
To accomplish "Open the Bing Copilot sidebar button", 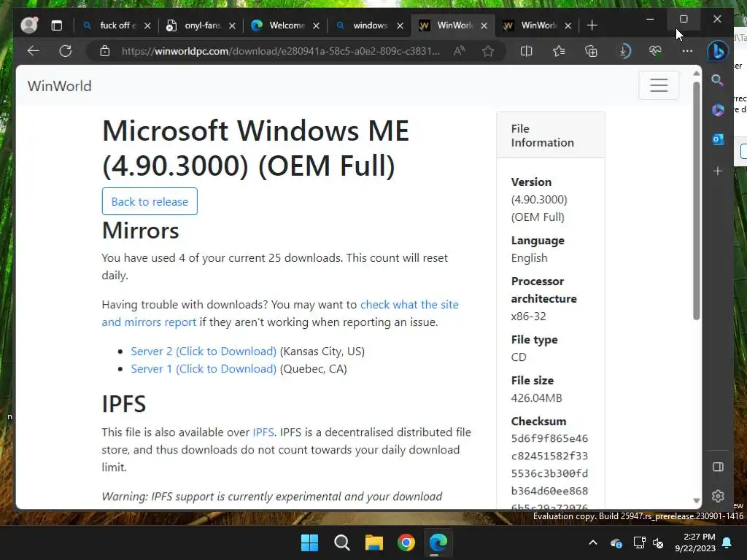I will pyautogui.click(x=718, y=51).
